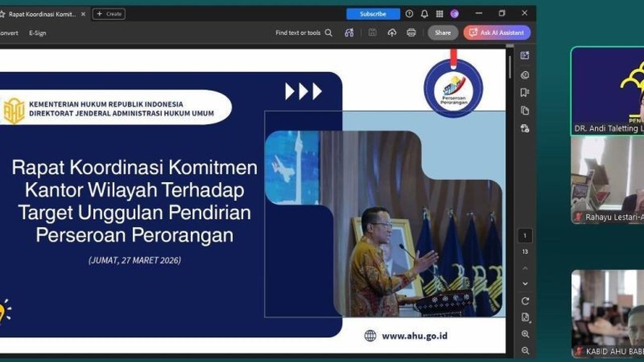Click the Share button
Viewport: 644px width, 362px height.
coord(443,33)
